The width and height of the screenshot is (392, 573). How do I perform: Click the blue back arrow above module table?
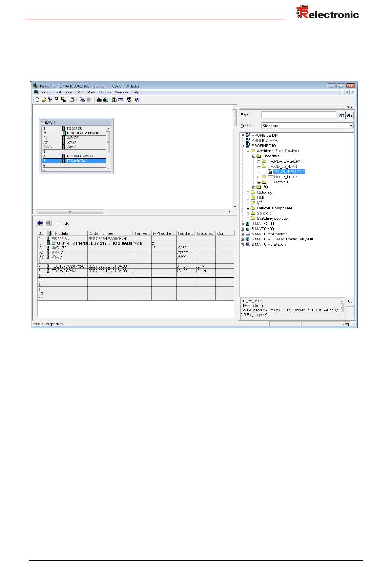point(40,223)
